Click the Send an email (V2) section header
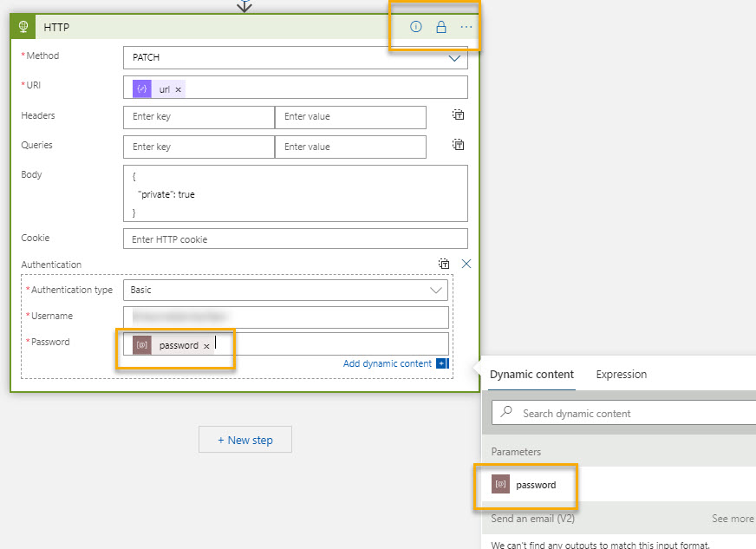Screen dimensions: 756x549 (533, 519)
